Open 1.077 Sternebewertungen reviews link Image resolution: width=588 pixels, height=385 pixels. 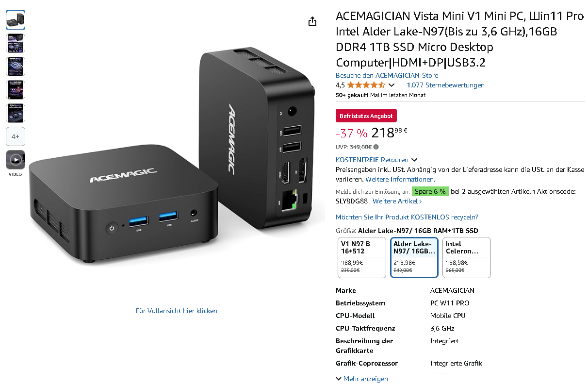click(x=445, y=85)
